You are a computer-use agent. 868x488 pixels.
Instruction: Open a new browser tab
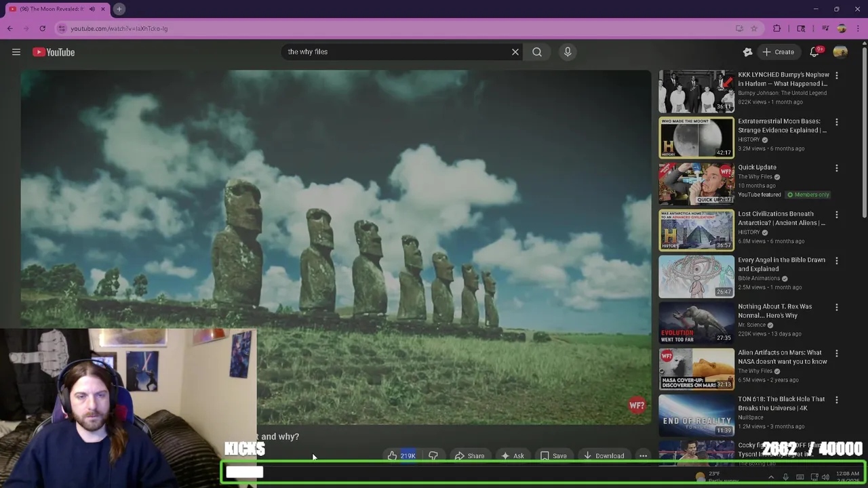(119, 9)
